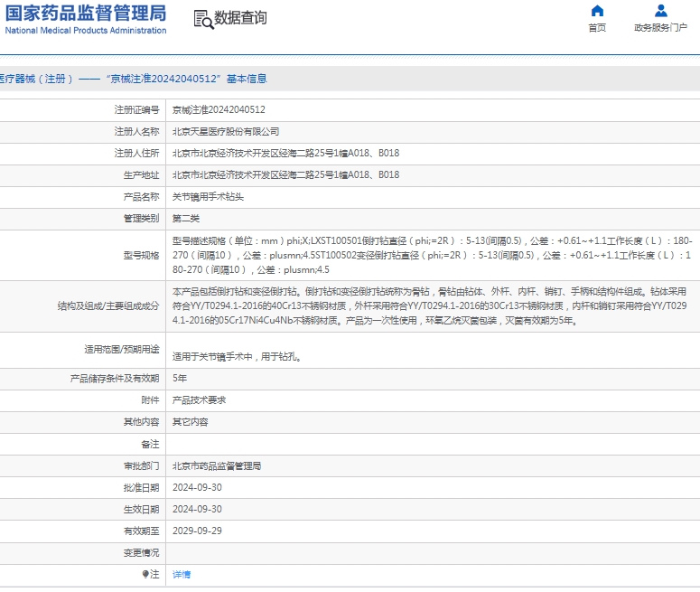Image resolution: width=700 pixels, height=592 pixels.
Task: Click the 注册证编号 row label
Action: click(136, 110)
